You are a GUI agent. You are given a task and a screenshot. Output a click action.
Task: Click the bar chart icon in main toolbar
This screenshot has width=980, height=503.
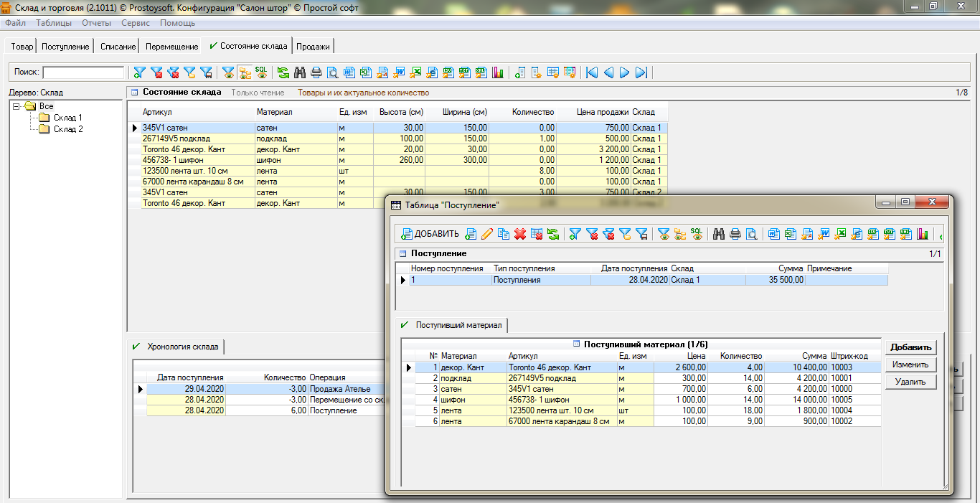(497, 72)
